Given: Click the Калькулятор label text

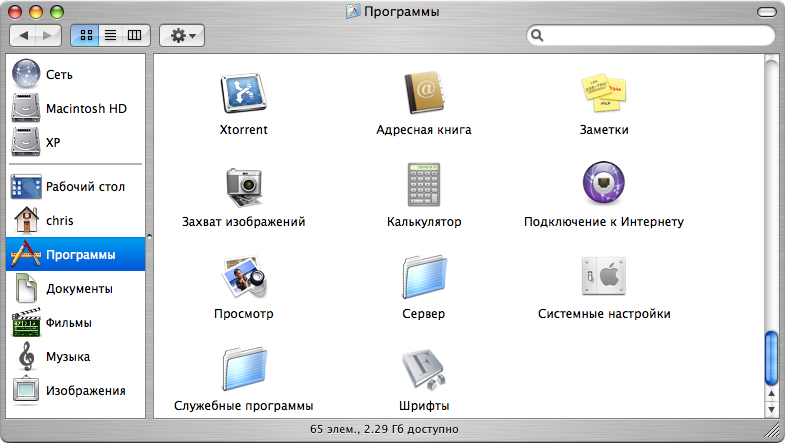Looking at the screenshot, I should (424, 222).
